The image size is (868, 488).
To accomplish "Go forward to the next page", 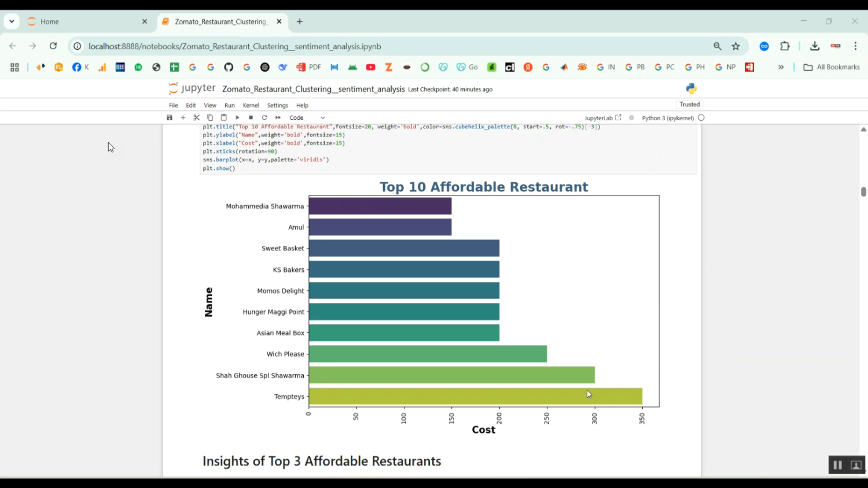I will pyautogui.click(x=33, y=46).
